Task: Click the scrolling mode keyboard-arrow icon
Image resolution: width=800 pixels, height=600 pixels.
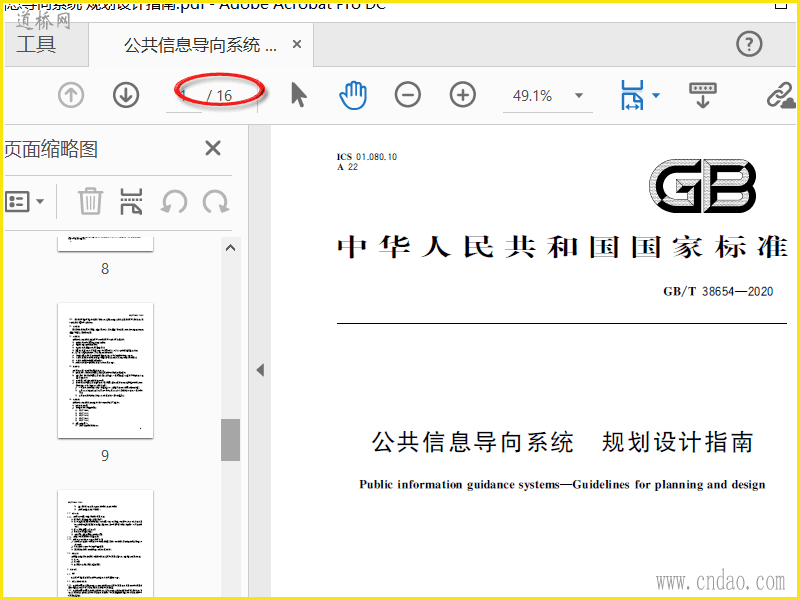Action: pyautogui.click(x=703, y=95)
